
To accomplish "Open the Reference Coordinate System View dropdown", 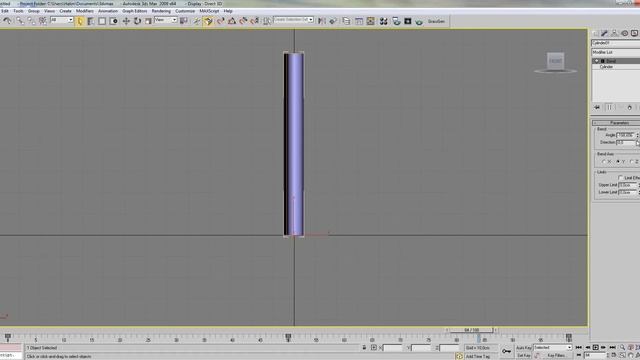I will [166, 20].
